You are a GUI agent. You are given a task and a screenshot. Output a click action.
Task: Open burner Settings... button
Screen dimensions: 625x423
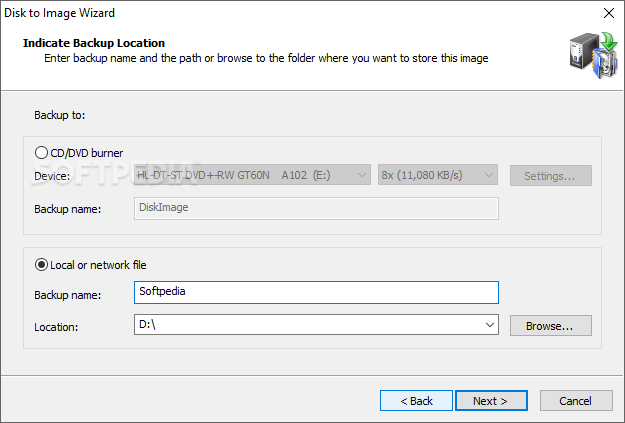tap(550, 176)
